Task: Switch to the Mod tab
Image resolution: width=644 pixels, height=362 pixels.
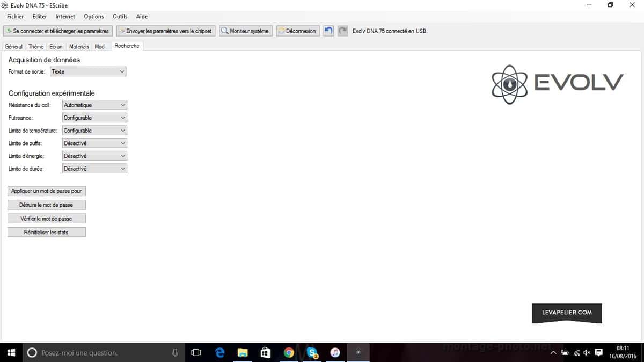Action: point(100,47)
